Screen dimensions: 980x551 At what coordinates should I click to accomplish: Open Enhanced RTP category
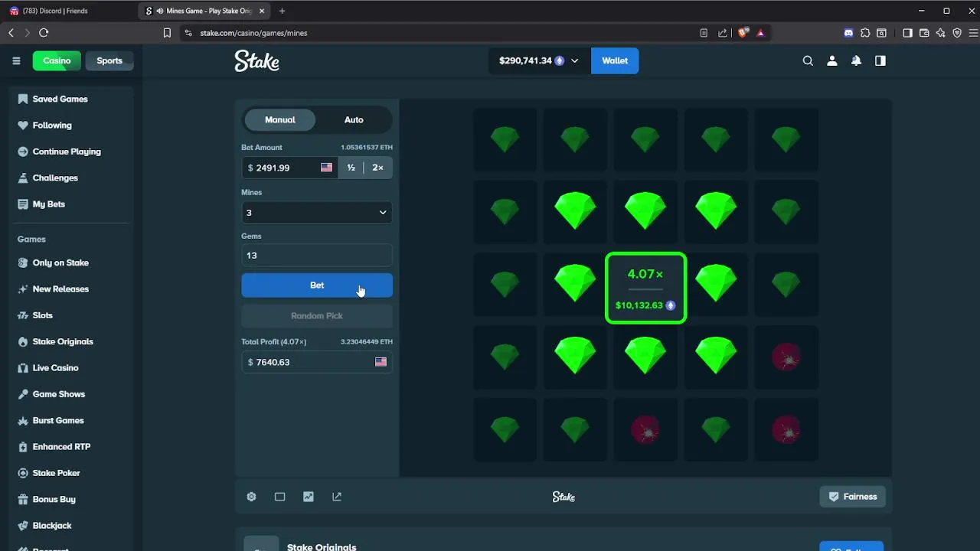61,447
